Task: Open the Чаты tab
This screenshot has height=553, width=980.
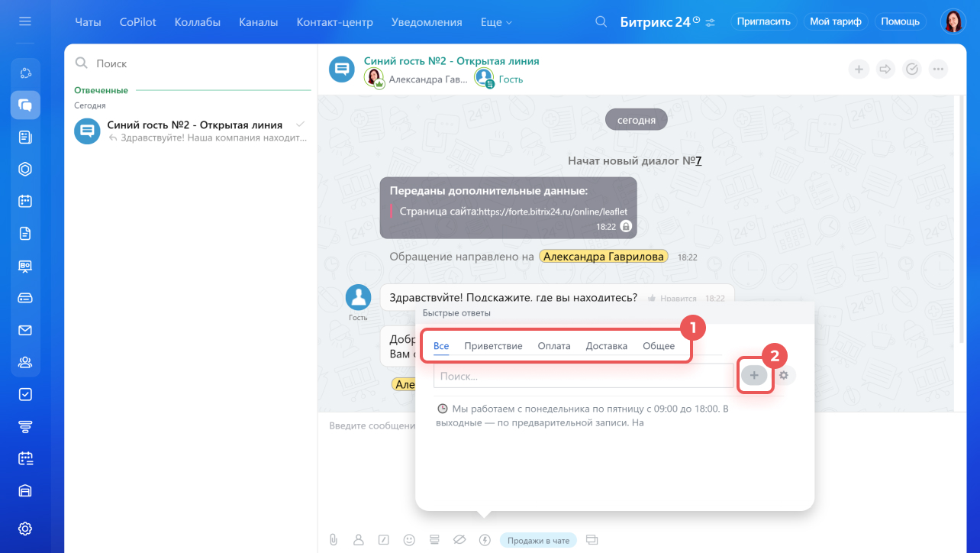Action: click(89, 22)
